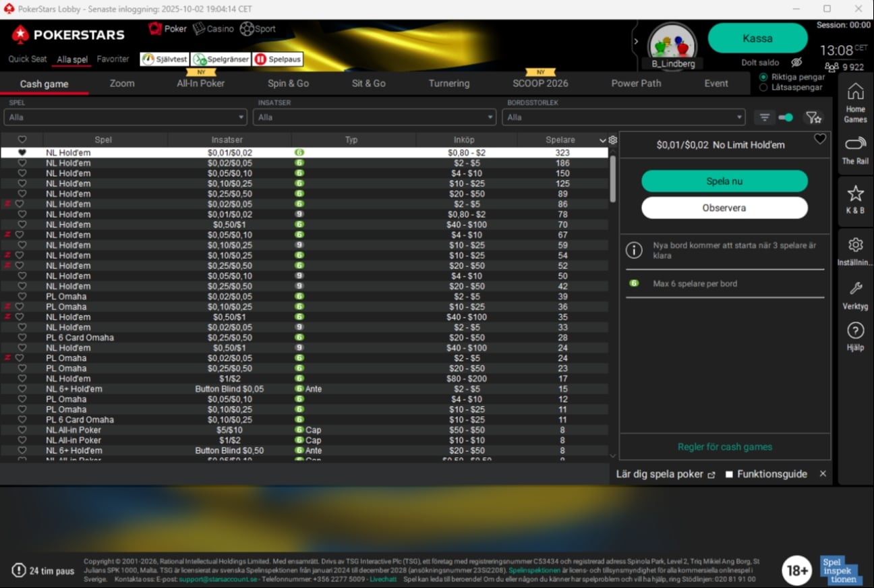
Task: Switch to Casino via dice icon
Action: [199, 29]
